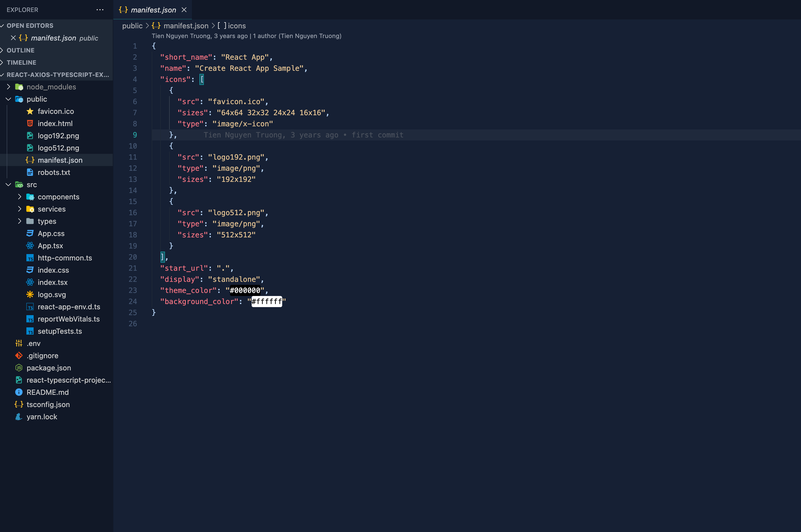Viewport: 801px width, 532px height.
Task: Open README.md info file
Action: pyautogui.click(x=47, y=392)
